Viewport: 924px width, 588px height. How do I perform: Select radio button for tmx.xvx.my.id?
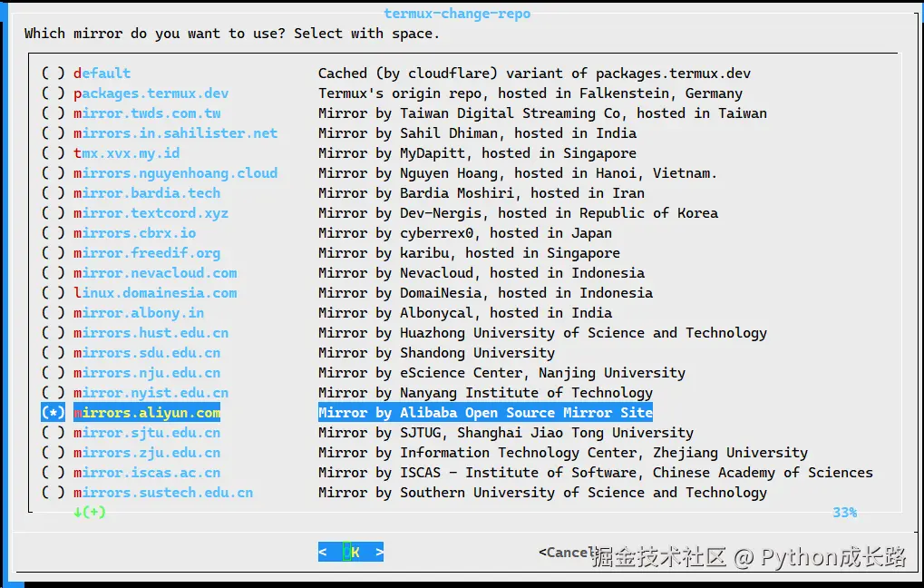tap(53, 153)
